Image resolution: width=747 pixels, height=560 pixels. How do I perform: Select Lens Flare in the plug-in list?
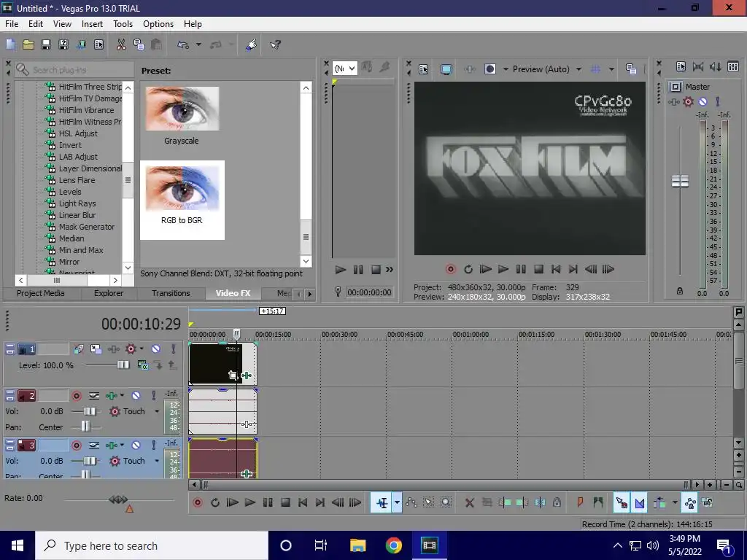point(77,180)
